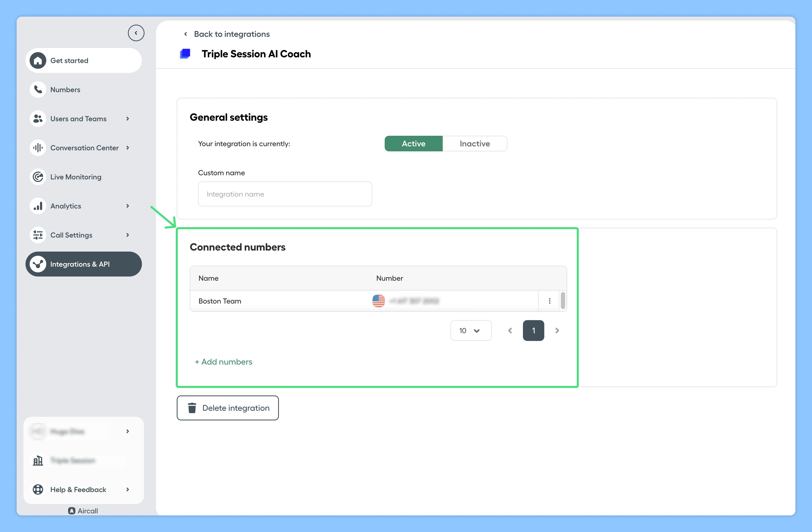Screen dimensions: 812x532
Task: Click the back chevron beside Back to integrations
Action: (x=185, y=34)
